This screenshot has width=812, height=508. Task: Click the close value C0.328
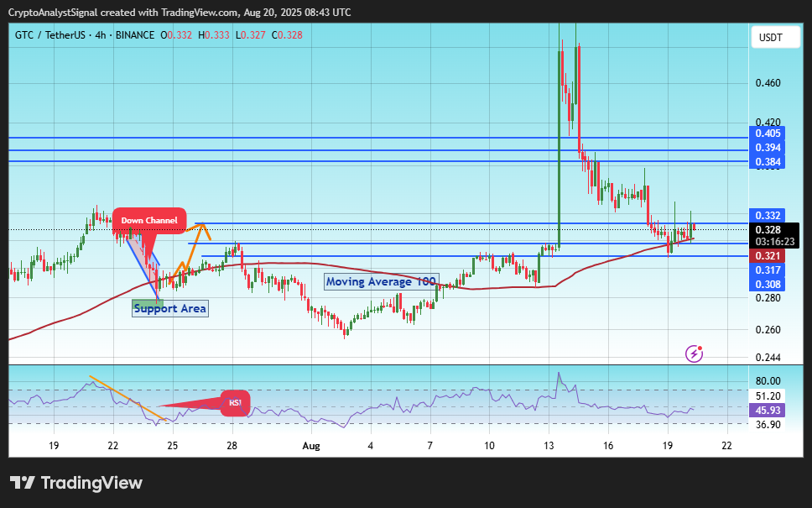point(287,35)
